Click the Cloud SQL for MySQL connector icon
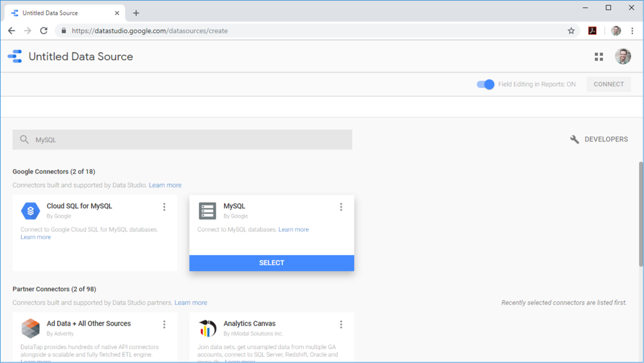The height and width of the screenshot is (363, 644). (31, 211)
